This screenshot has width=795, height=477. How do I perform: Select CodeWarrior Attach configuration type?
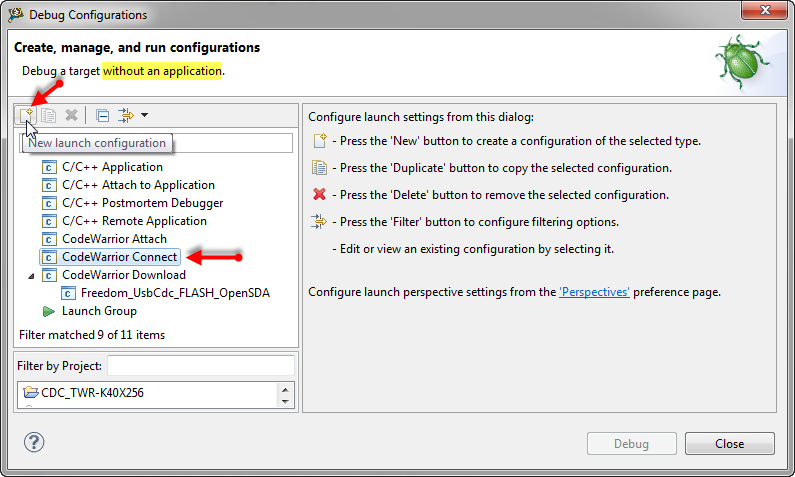[114, 239]
